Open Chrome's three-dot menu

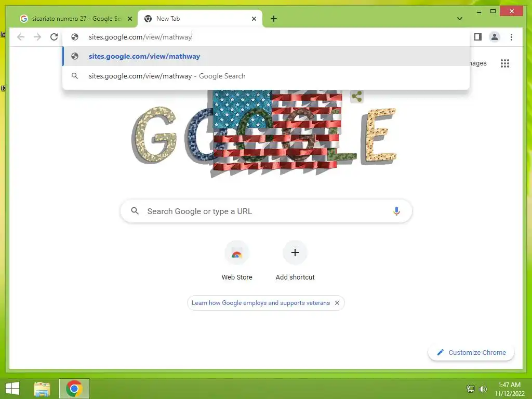click(511, 37)
